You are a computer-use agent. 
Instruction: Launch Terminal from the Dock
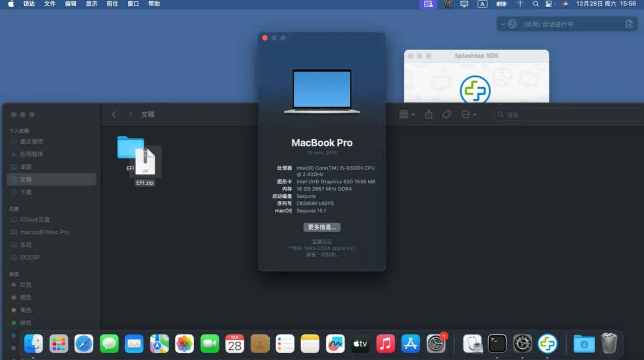pos(497,343)
